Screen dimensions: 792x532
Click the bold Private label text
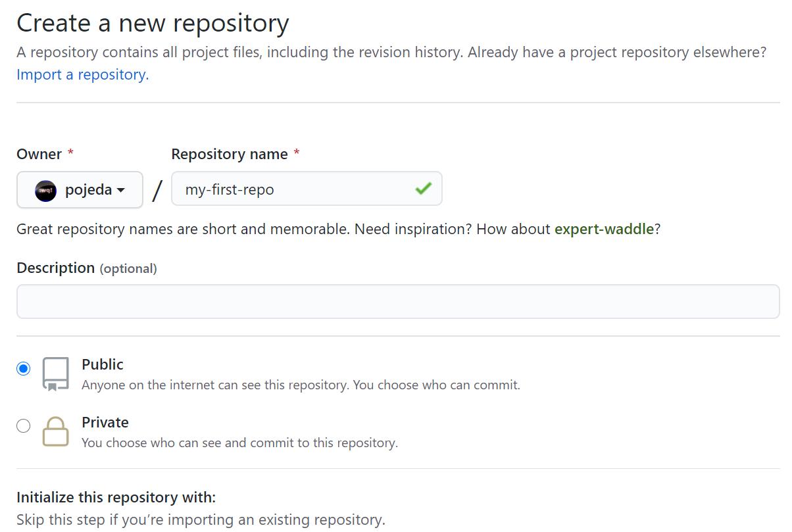pyautogui.click(x=105, y=422)
